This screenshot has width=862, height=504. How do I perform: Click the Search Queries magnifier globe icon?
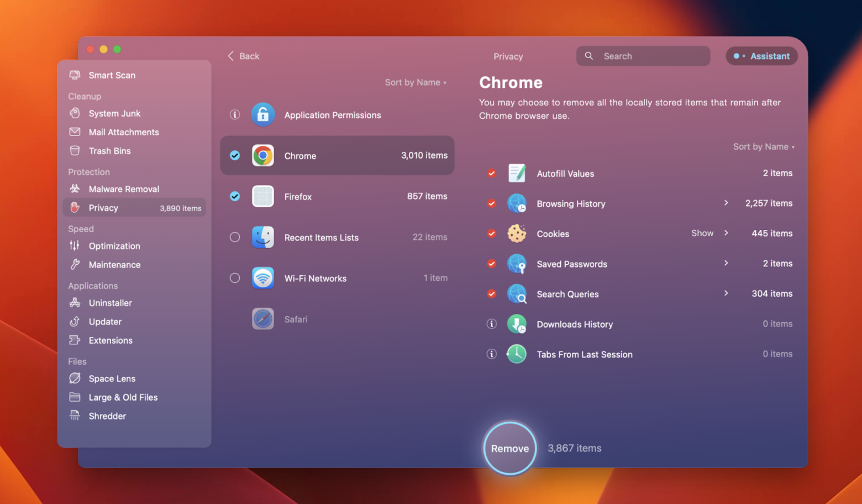point(517,293)
